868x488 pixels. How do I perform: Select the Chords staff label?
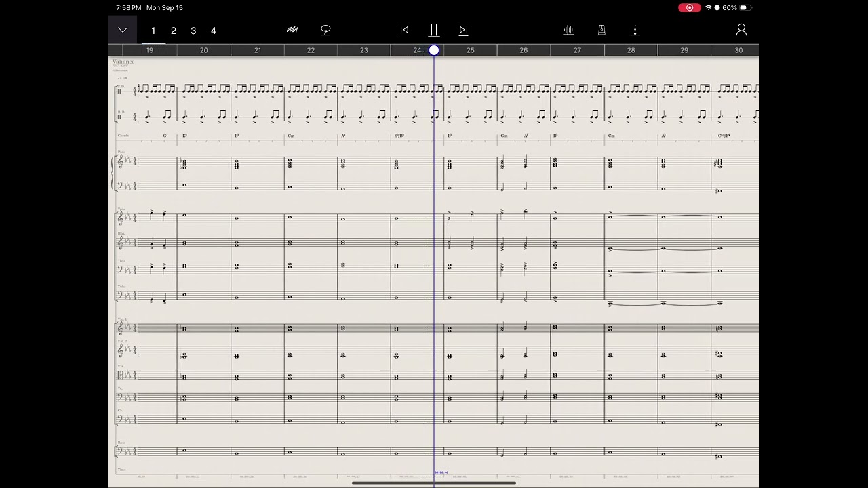pyautogui.click(x=123, y=136)
